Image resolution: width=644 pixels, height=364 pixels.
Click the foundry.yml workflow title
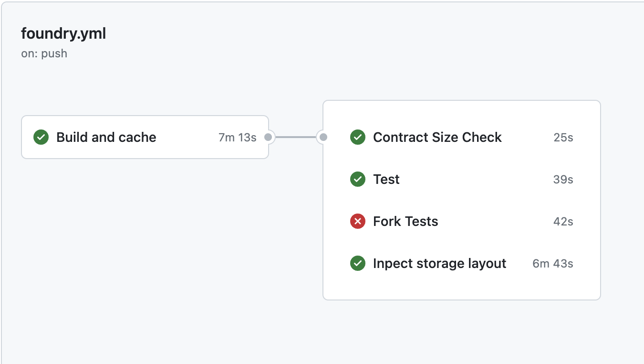coord(63,34)
